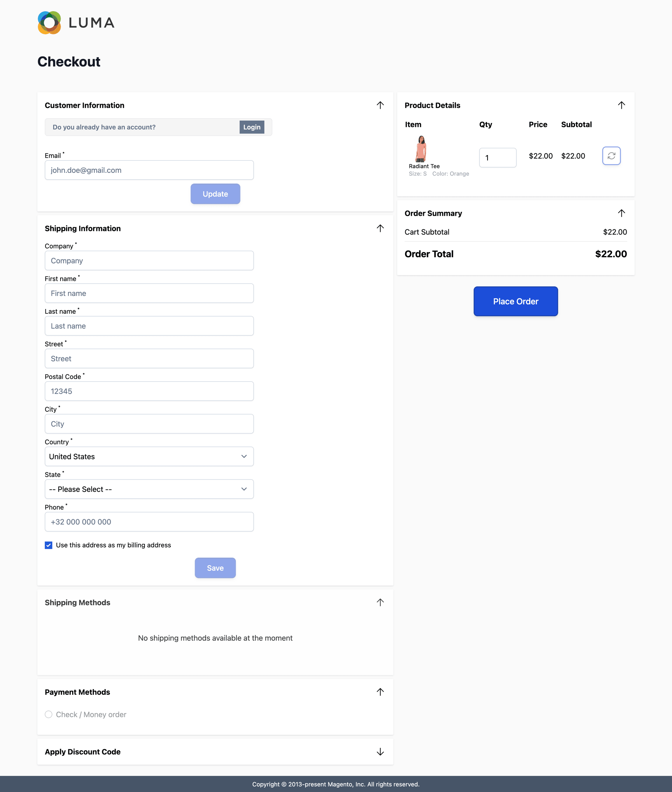
Task: Click the Place Order button
Action: 516,301
